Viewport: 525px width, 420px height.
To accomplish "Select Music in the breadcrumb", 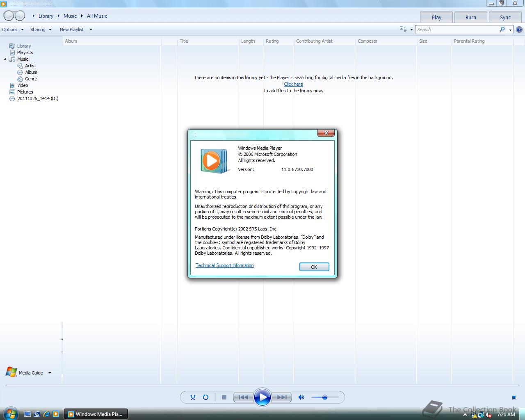I will click(x=70, y=16).
